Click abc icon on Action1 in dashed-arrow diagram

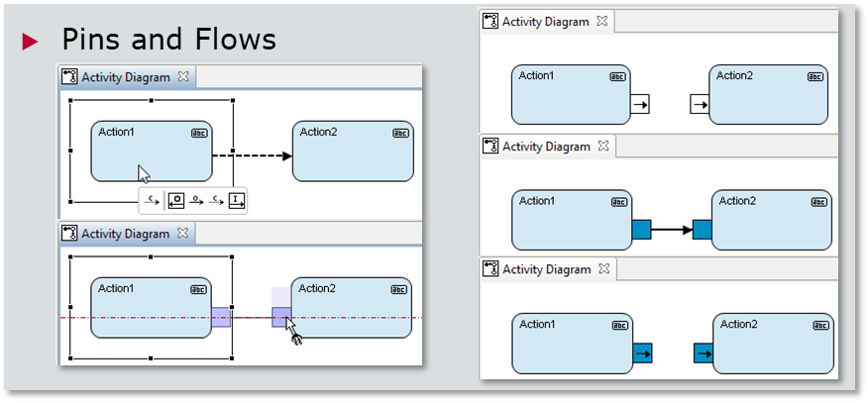(x=198, y=132)
